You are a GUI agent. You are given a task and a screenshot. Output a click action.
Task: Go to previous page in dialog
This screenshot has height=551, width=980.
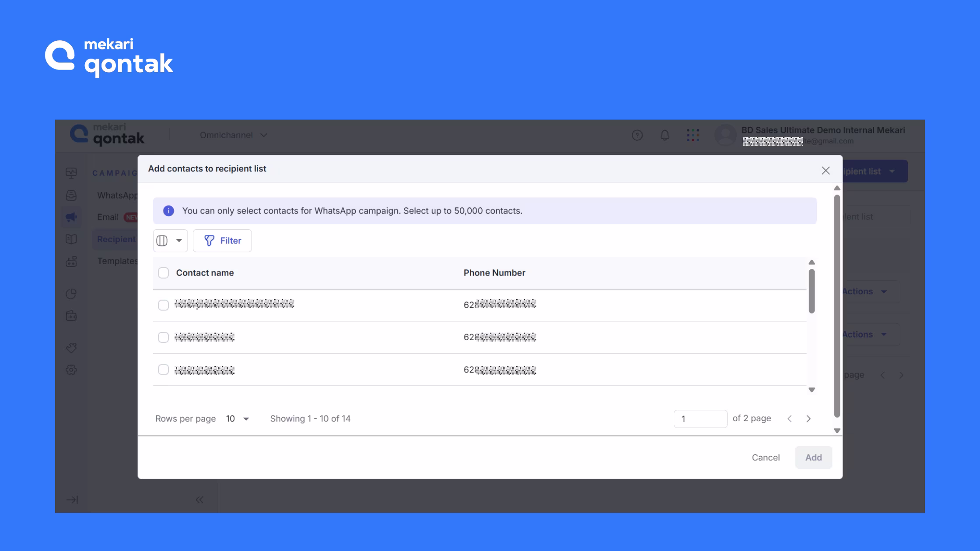pos(790,418)
